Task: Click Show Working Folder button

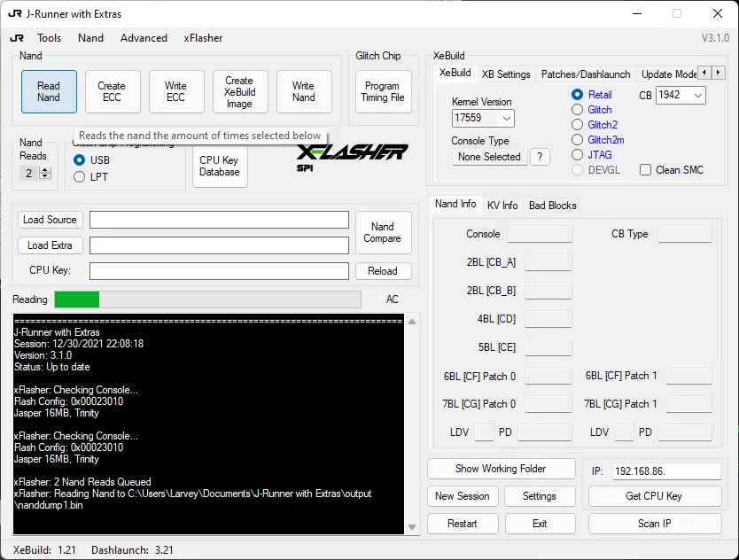Action: pos(501,469)
